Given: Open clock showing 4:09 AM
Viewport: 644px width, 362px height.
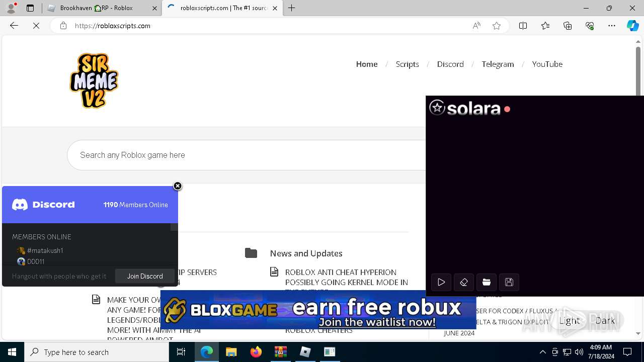Looking at the screenshot, I should coord(601,352).
